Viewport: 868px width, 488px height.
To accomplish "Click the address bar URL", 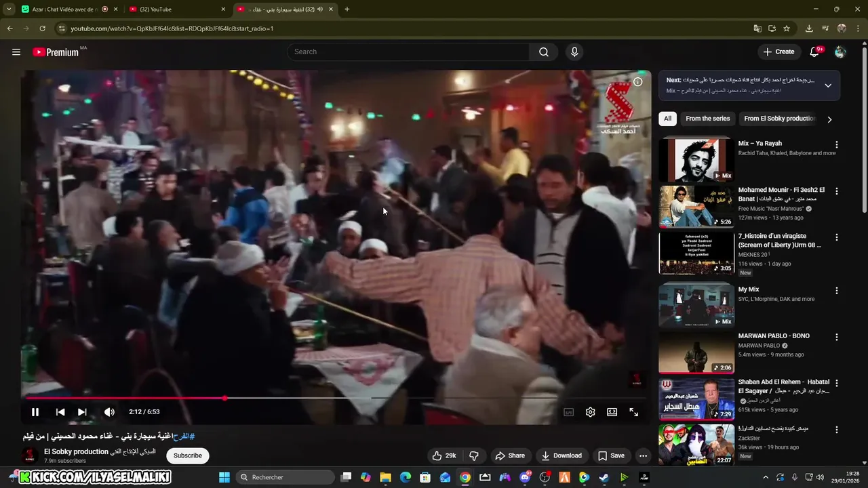I will click(172, 28).
